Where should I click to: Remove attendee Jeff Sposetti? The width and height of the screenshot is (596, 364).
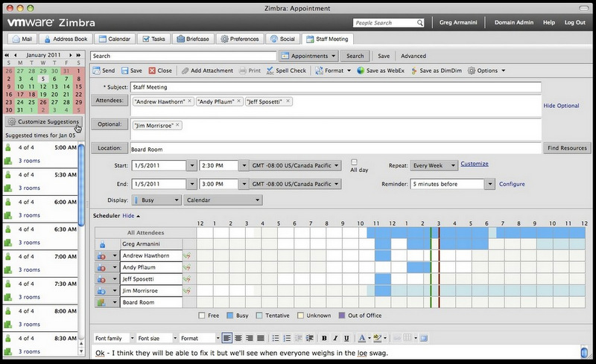(x=288, y=101)
